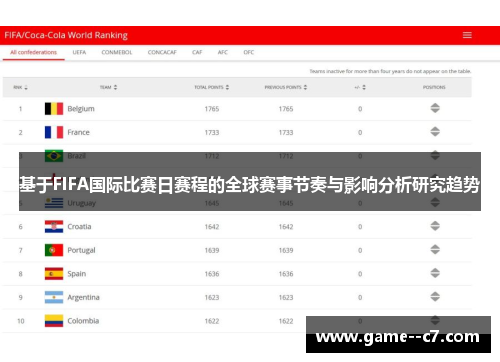Click Argentina's total points value 1623

tap(212, 298)
